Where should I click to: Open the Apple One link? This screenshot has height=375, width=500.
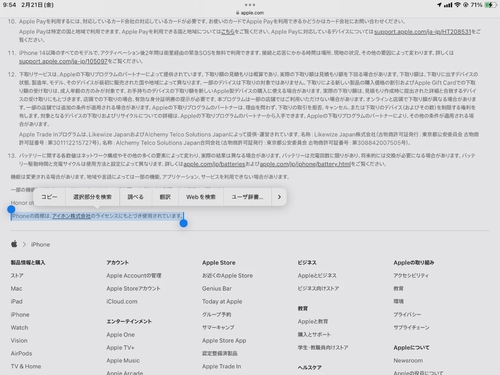[x=121, y=335]
